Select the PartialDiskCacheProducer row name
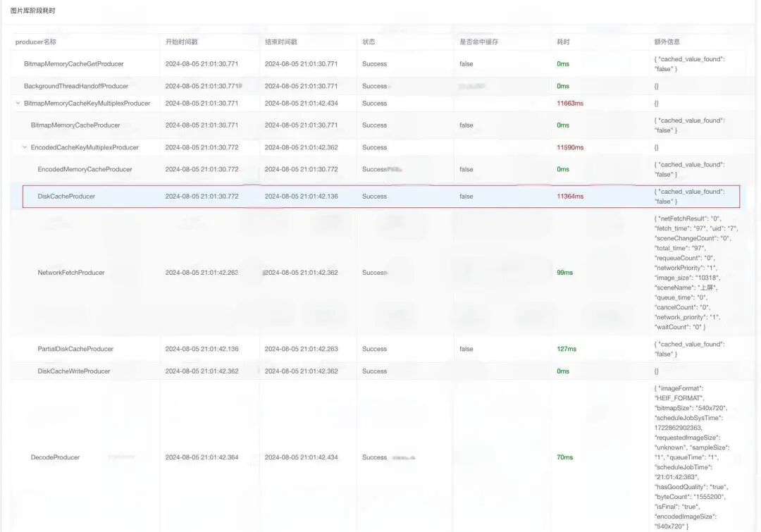The height and width of the screenshot is (532, 761). pos(75,349)
